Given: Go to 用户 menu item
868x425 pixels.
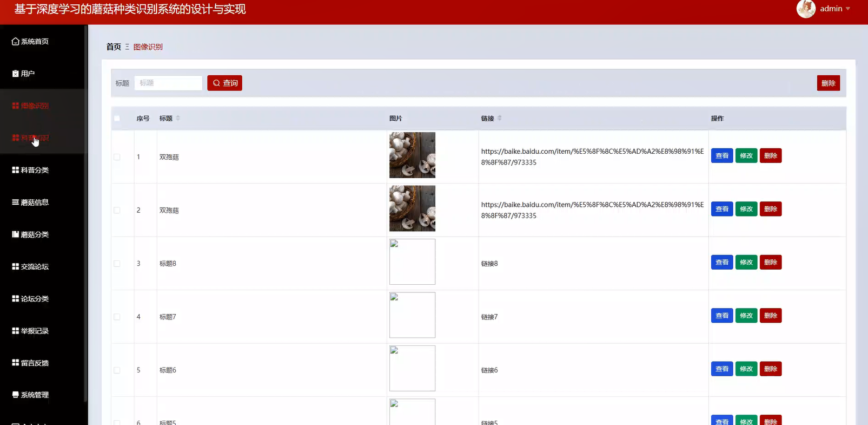Looking at the screenshot, I should point(42,74).
